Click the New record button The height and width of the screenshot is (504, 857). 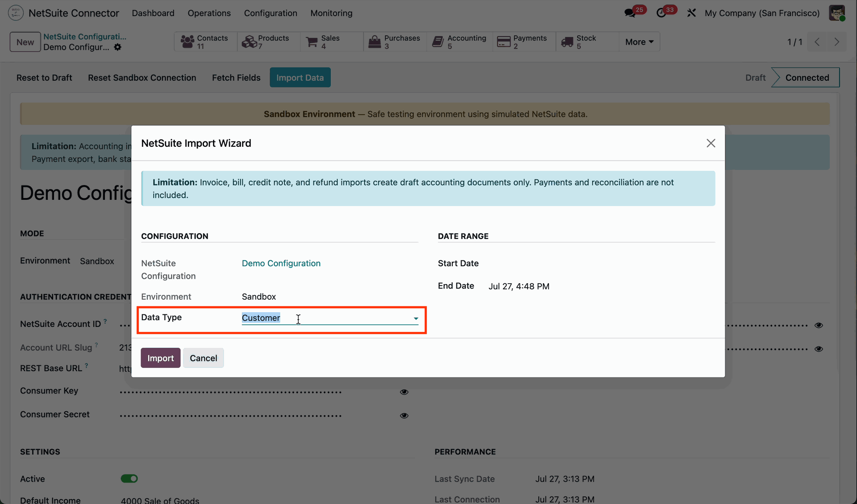[x=25, y=42]
